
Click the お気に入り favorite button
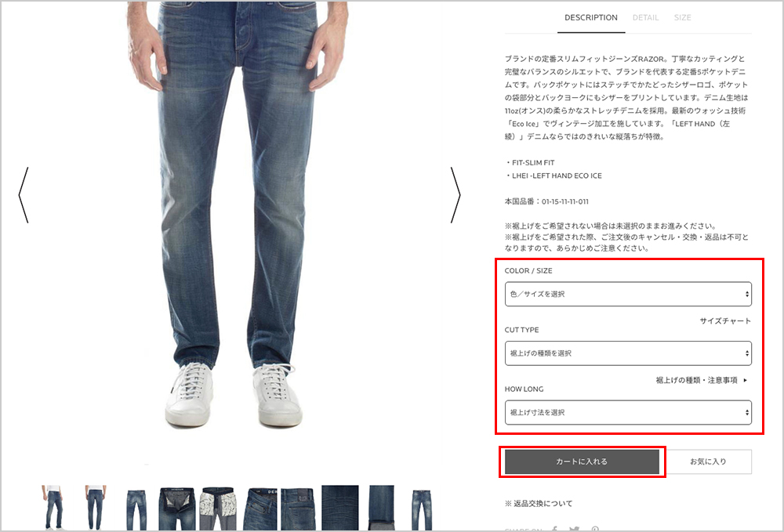[x=708, y=461]
